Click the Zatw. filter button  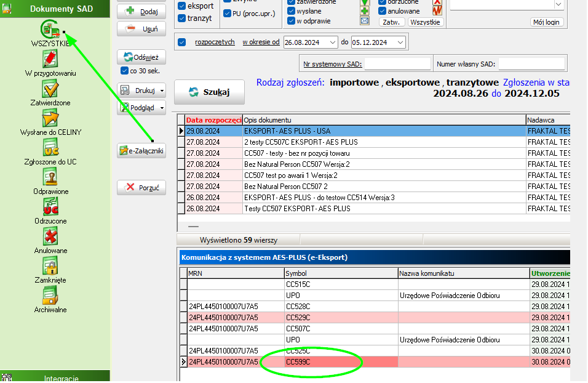pos(392,22)
